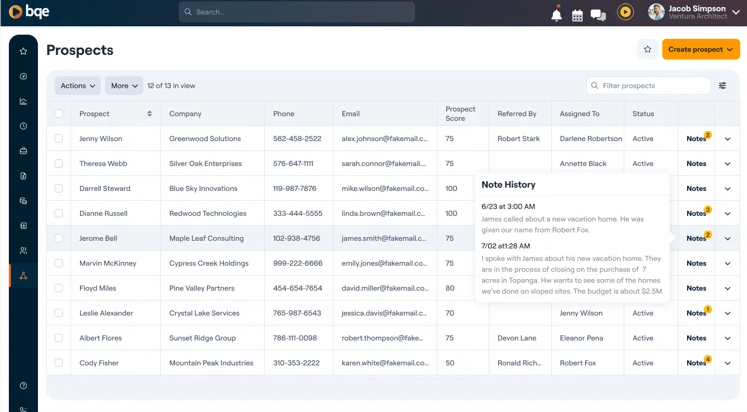Check the box for Jenny Wilson

click(x=59, y=139)
